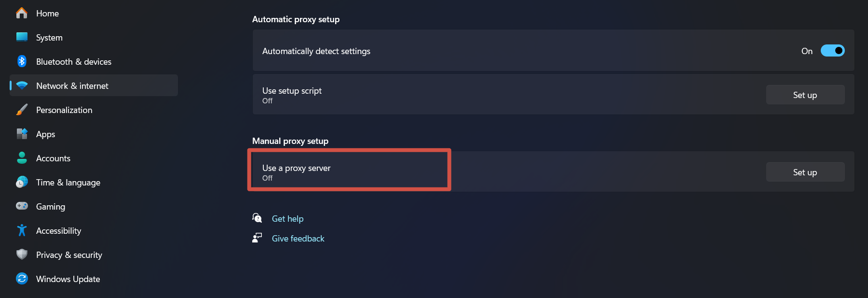Click the Accounts person icon

click(22, 158)
